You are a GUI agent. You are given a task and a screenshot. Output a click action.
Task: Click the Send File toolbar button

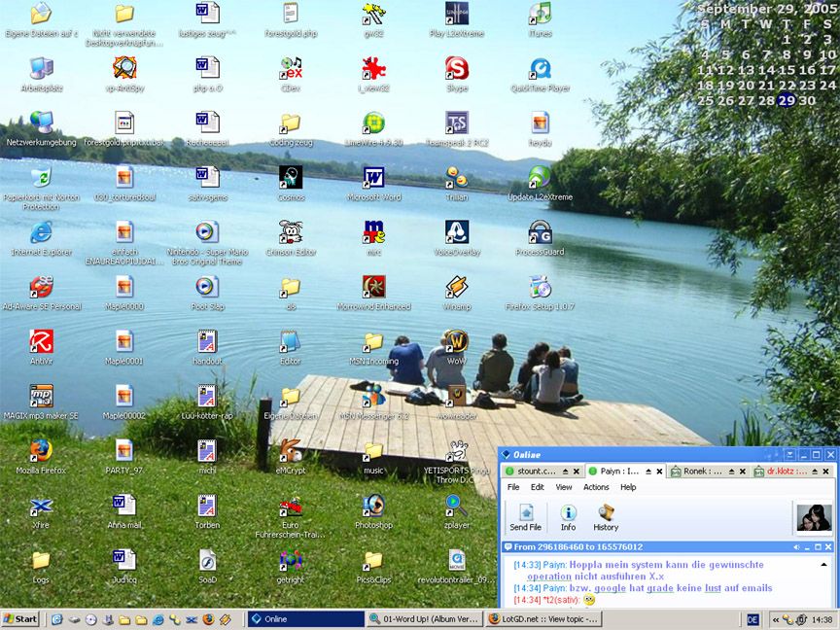tap(526, 517)
